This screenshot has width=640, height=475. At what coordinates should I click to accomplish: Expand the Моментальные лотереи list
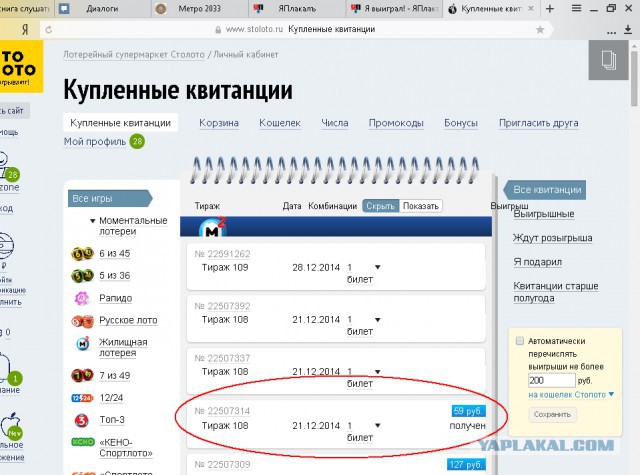point(93,221)
